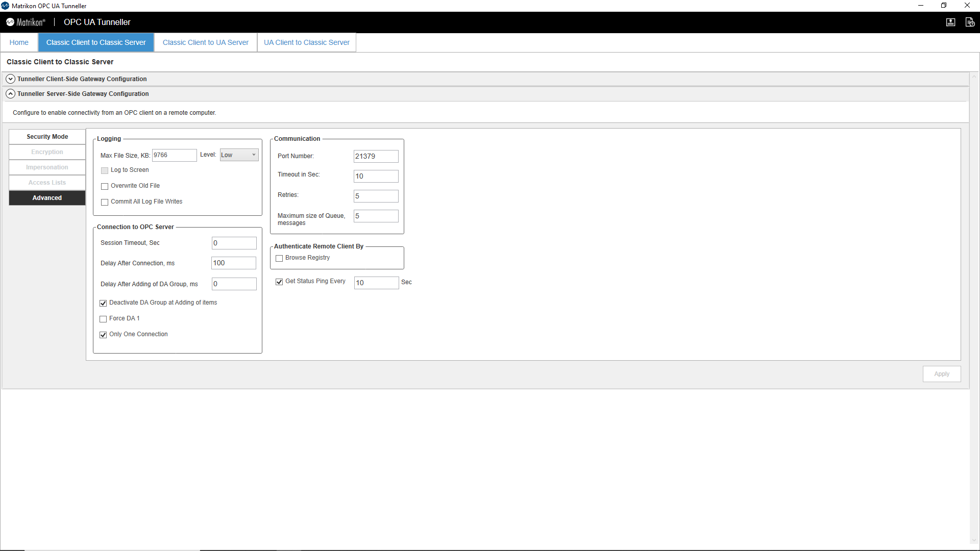Enable Browse Registry authentication checkbox
This screenshot has width=980, height=551.
[x=279, y=258]
